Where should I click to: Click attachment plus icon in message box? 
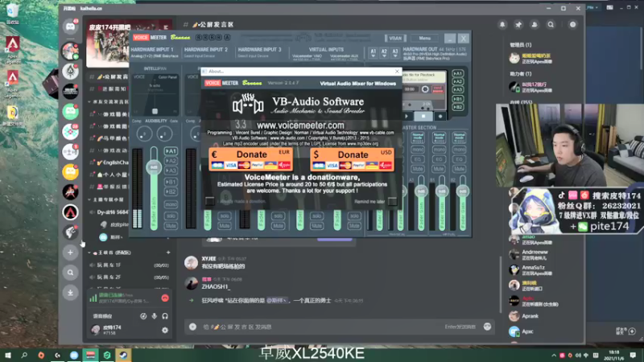192,327
